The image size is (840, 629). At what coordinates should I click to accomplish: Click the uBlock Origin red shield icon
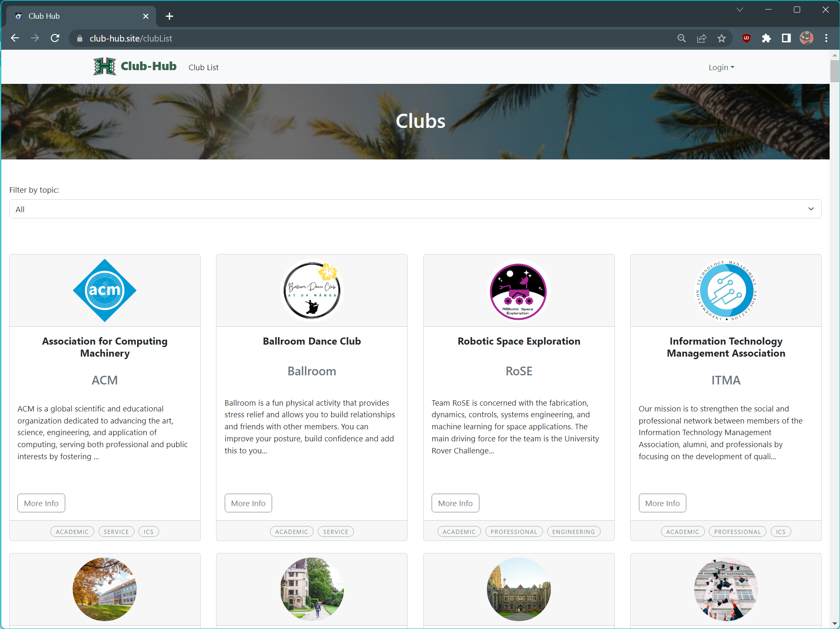click(x=746, y=38)
